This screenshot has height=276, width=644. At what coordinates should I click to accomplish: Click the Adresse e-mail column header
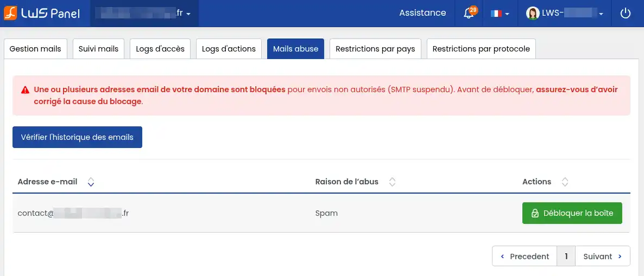pos(48,182)
